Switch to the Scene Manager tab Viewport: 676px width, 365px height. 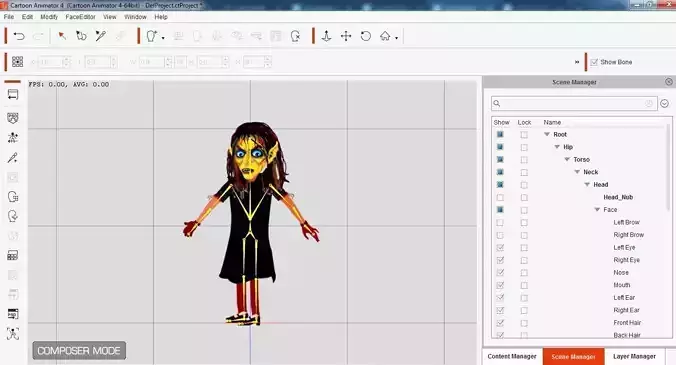point(573,356)
